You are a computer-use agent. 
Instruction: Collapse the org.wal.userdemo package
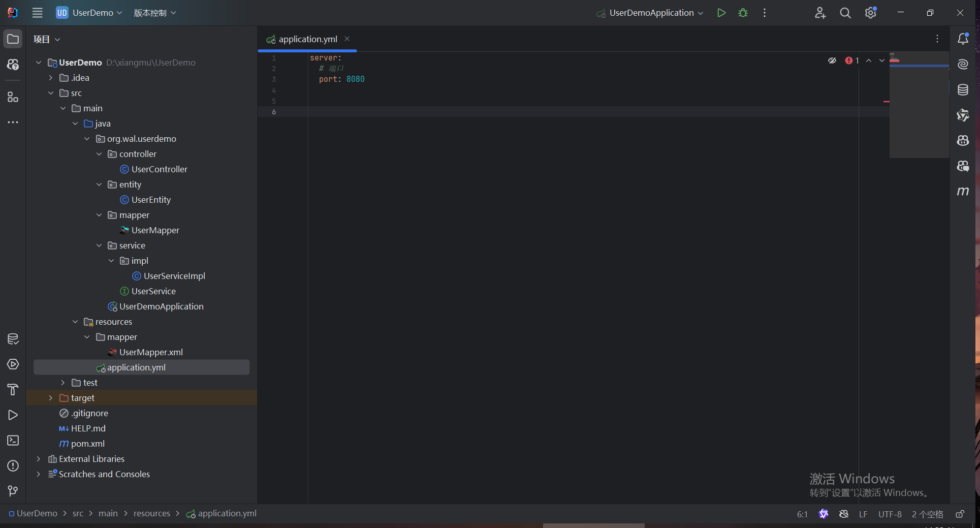86,138
